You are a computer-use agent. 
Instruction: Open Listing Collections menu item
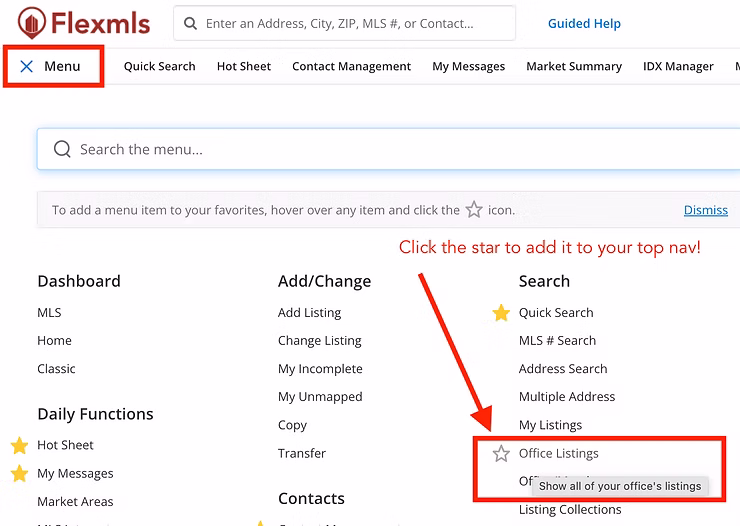pos(569,510)
